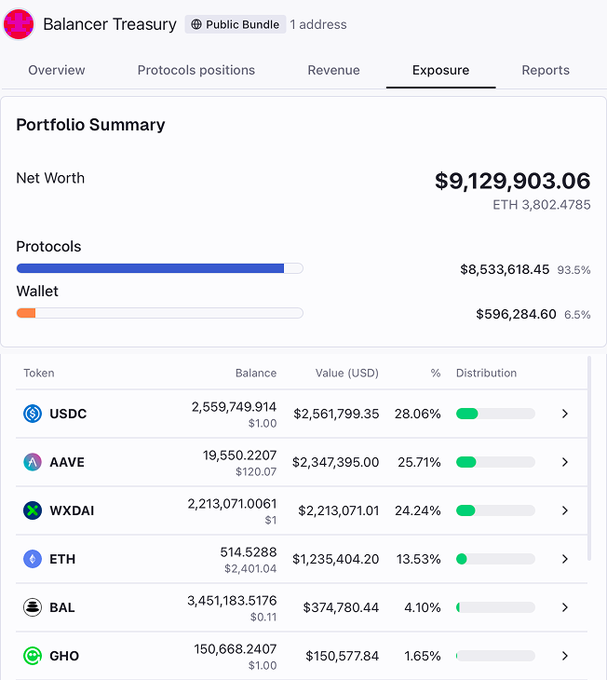This screenshot has width=607, height=680.
Task: Click the AAVE balance 19,550.2207
Action: pos(240,455)
